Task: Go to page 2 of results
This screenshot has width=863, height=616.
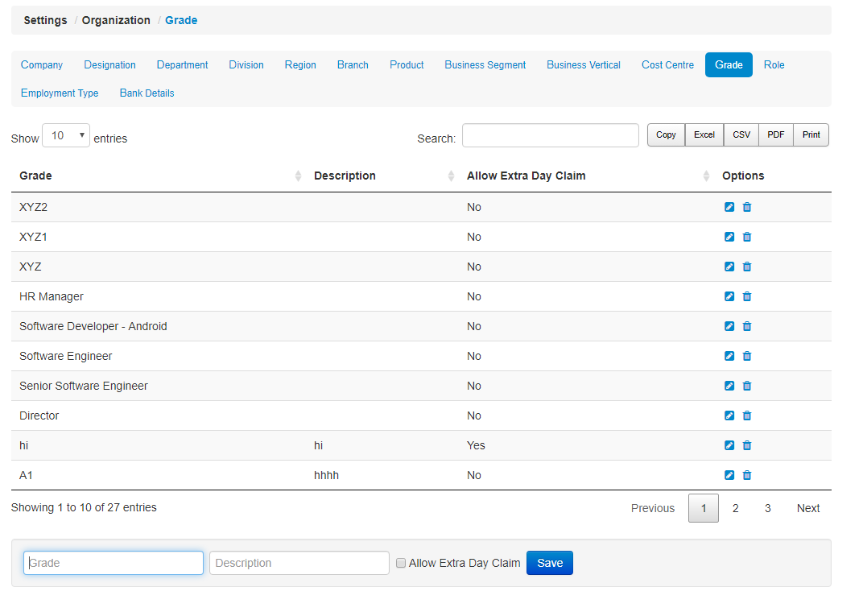Action: pyautogui.click(x=735, y=508)
